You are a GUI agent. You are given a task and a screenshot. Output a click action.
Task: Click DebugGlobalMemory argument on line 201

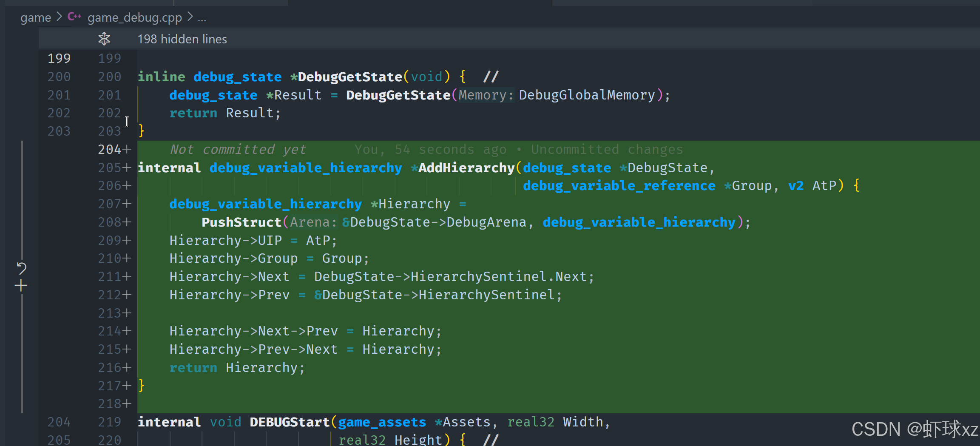click(x=587, y=95)
